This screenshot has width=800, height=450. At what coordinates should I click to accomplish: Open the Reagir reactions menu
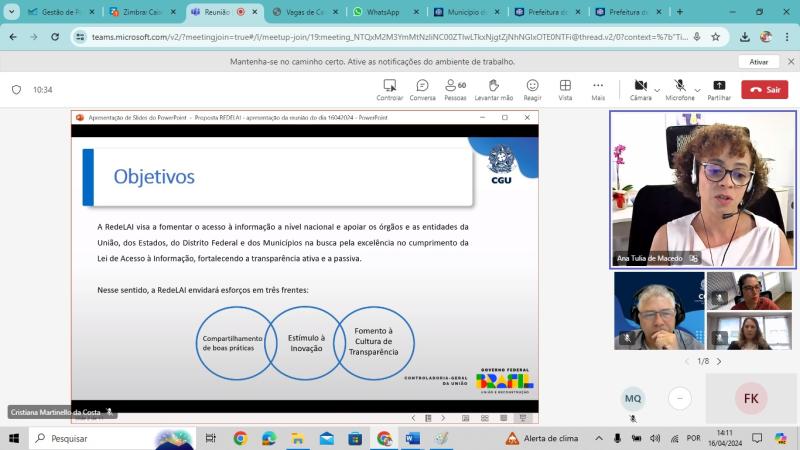click(x=532, y=90)
